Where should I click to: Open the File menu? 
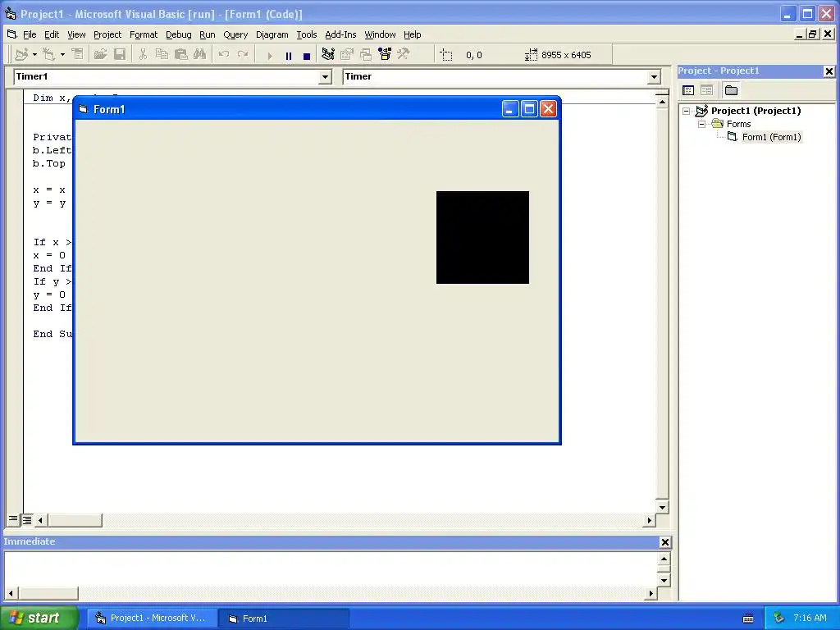(x=30, y=34)
